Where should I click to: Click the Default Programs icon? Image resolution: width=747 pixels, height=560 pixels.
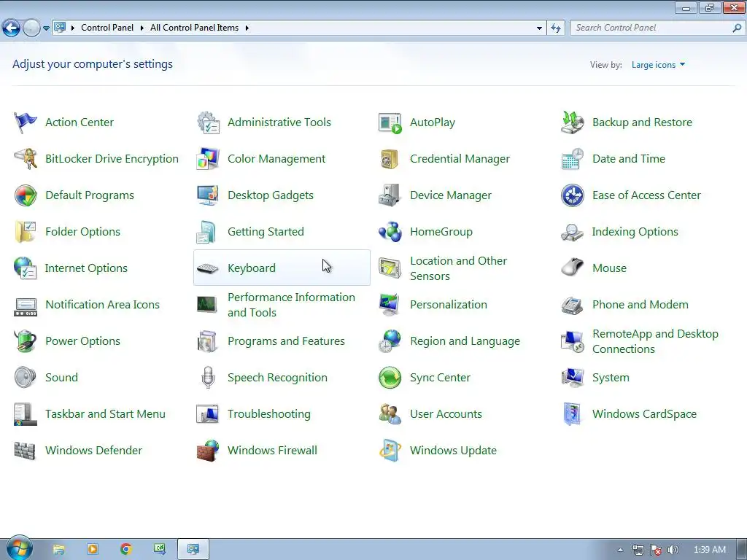tap(26, 195)
